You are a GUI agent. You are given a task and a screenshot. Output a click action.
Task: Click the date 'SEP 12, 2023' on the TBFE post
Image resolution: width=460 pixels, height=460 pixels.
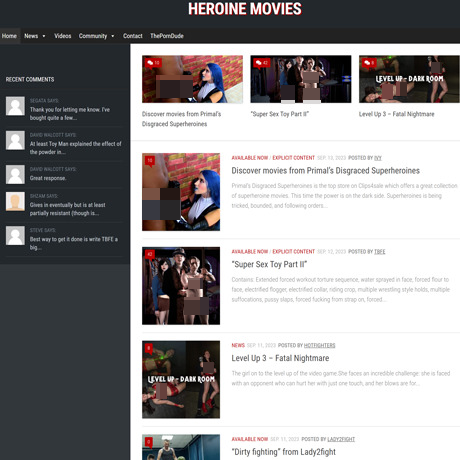pyautogui.click(x=331, y=252)
